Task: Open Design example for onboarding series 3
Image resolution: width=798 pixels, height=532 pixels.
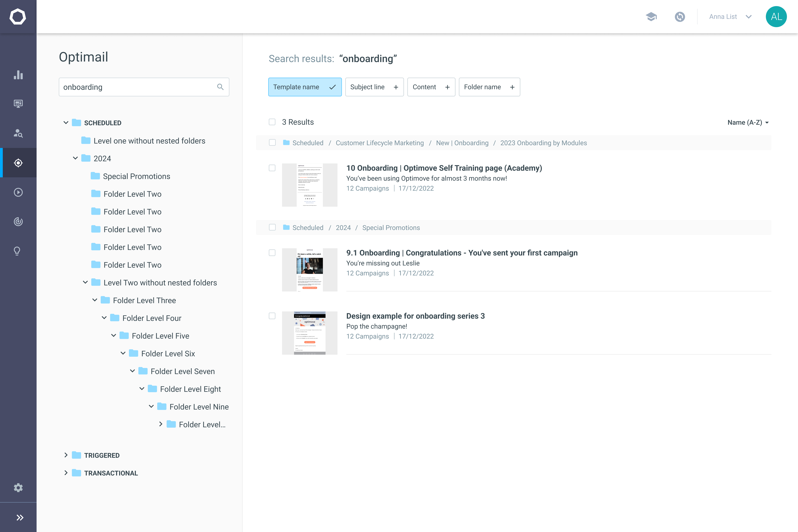Action: coord(415,316)
